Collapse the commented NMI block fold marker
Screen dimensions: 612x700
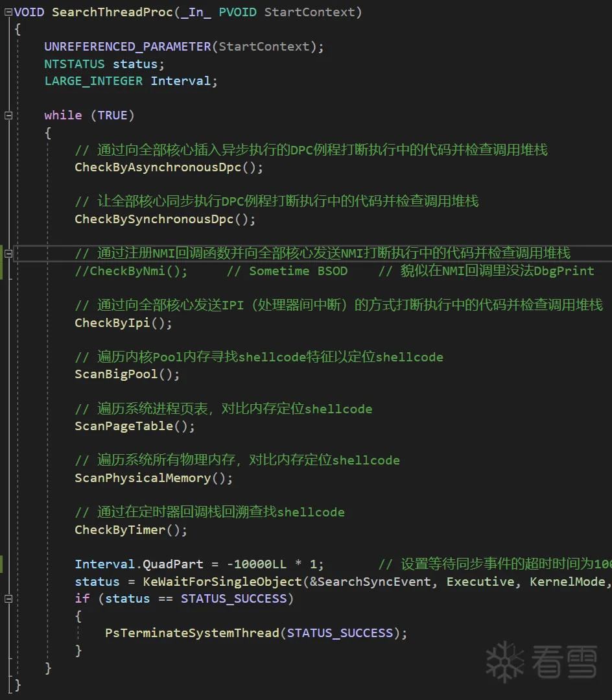click(8, 253)
